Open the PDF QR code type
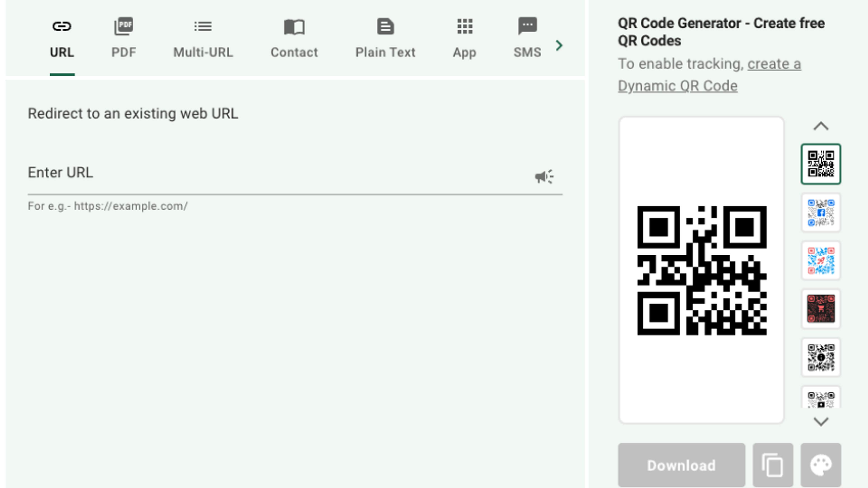This screenshot has height=488, width=868. pos(124,27)
